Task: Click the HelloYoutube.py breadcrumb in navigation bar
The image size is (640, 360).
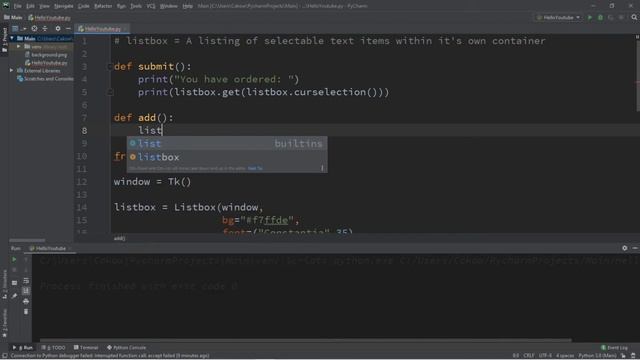Action: click(x=49, y=18)
